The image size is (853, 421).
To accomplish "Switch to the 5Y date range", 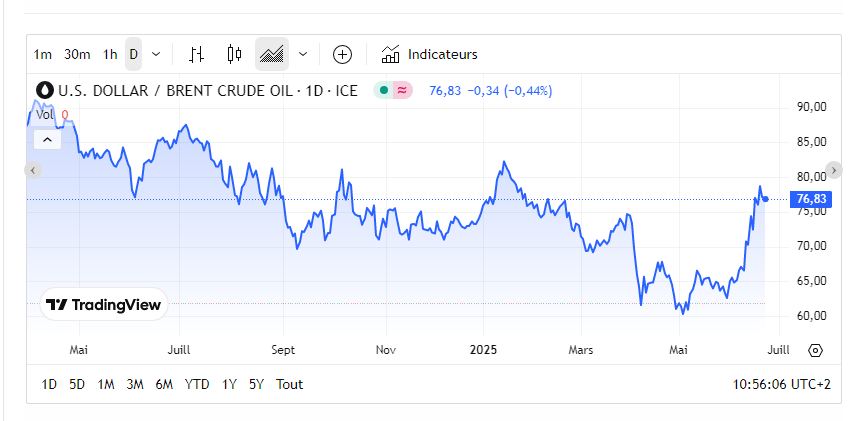I will (257, 384).
